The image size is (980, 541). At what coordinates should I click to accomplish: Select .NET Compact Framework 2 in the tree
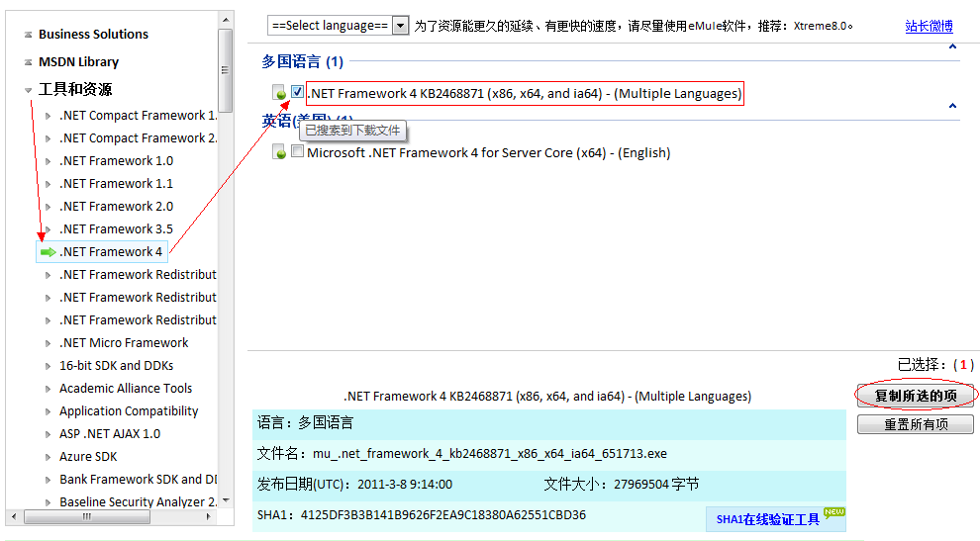pyautogui.click(x=139, y=138)
